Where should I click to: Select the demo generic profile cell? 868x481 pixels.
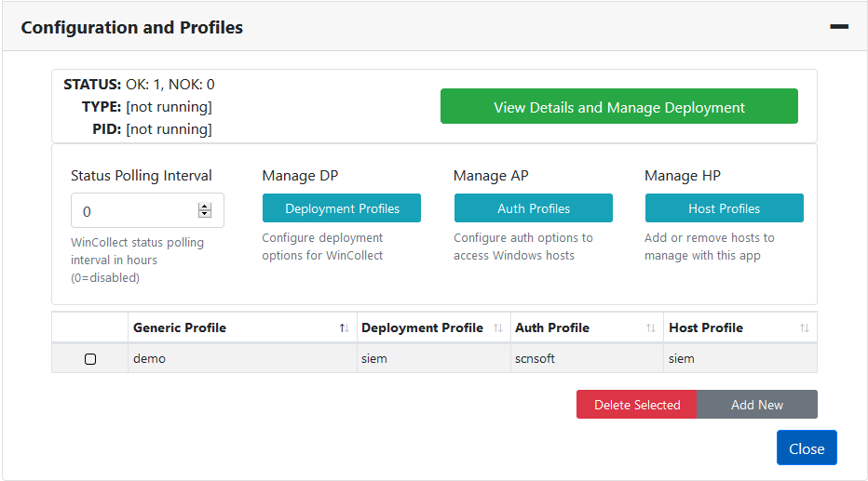[x=150, y=359]
